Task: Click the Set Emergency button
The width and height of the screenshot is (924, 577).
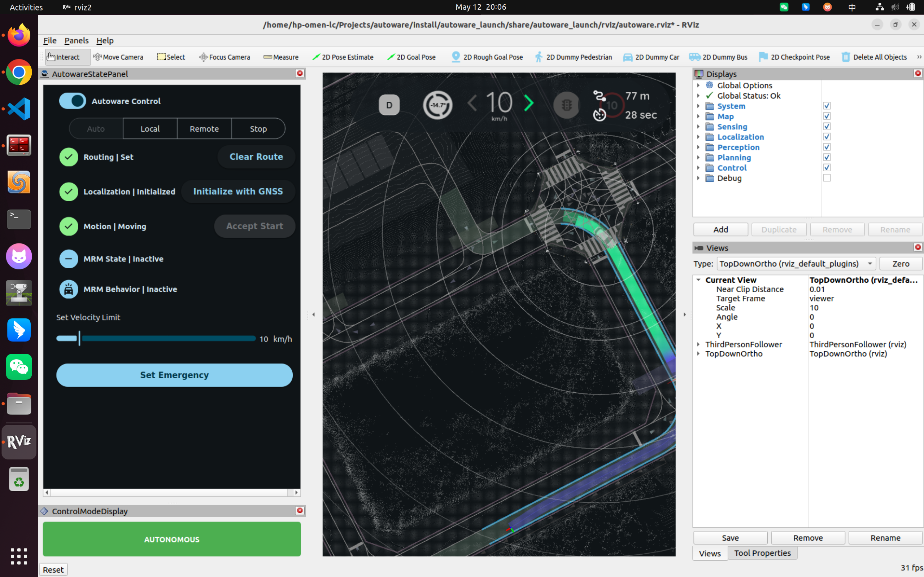Action: tap(174, 375)
